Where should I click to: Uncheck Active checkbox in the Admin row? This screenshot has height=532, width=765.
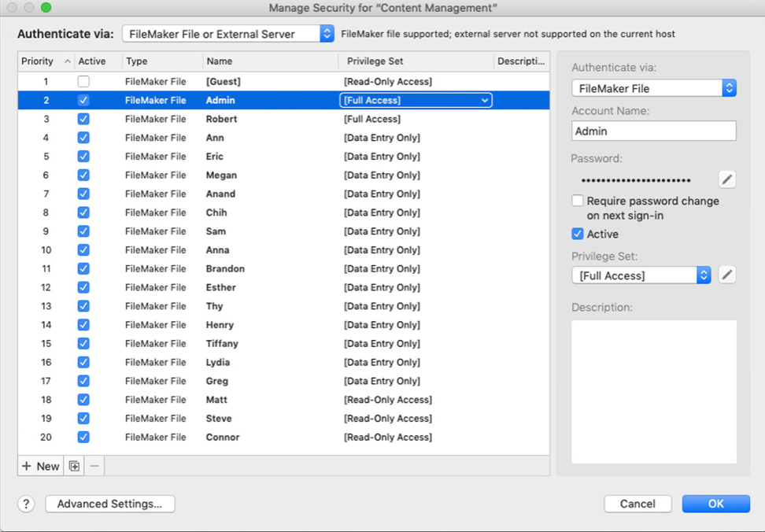pos(83,101)
